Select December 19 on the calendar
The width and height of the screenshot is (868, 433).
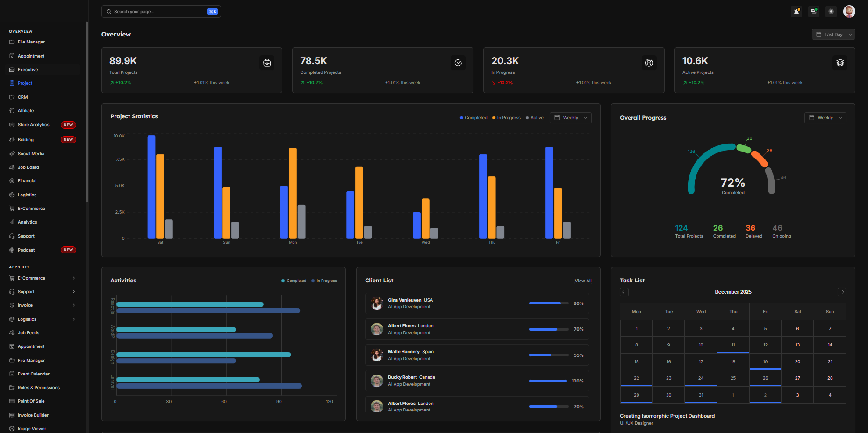point(765,362)
